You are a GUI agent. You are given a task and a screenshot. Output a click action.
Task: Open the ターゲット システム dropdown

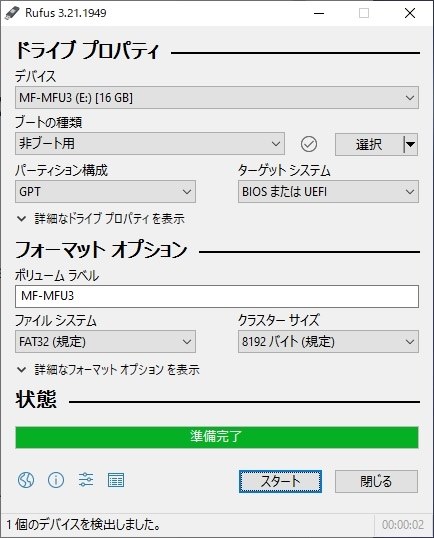(328, 191)
